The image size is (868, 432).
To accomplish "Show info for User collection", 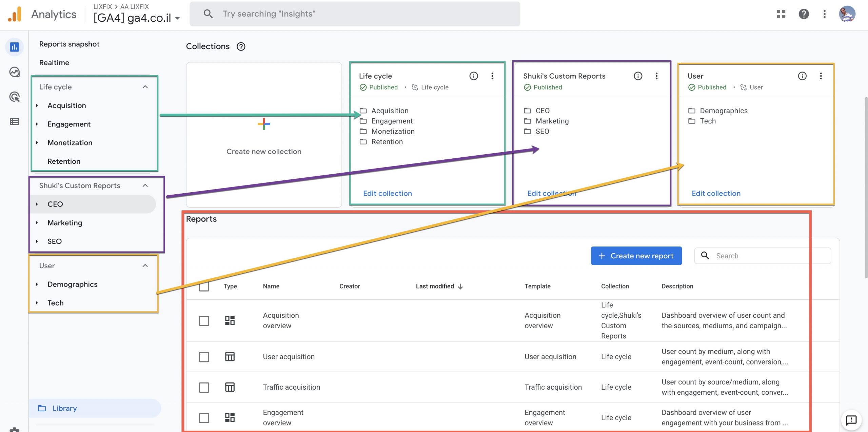I will point(802,76).
